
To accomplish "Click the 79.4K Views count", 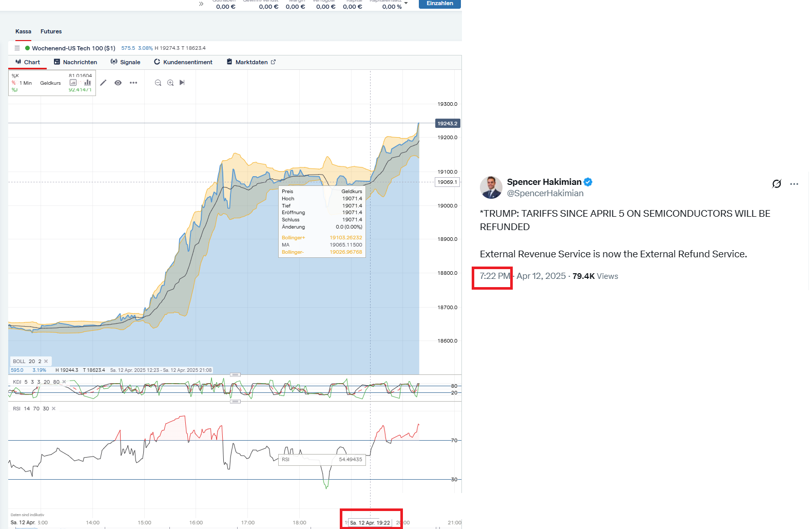I will 595,276.
